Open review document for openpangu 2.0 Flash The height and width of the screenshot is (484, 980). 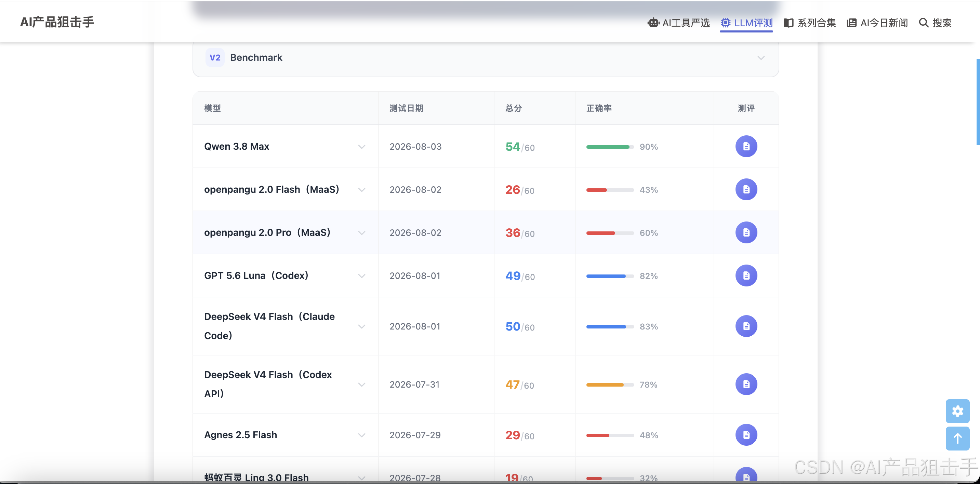point(746,189)
